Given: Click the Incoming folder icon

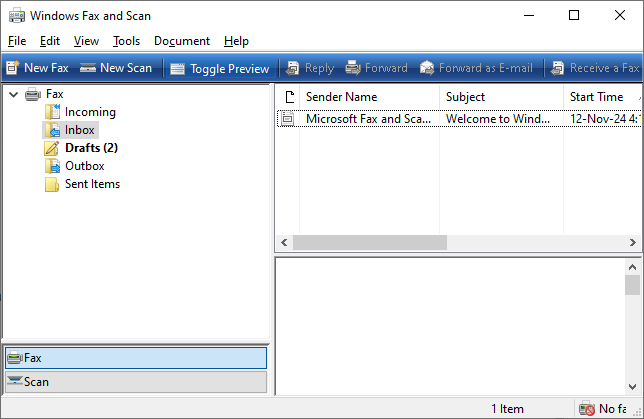Looking at the screenshot, I should point(53,112).
